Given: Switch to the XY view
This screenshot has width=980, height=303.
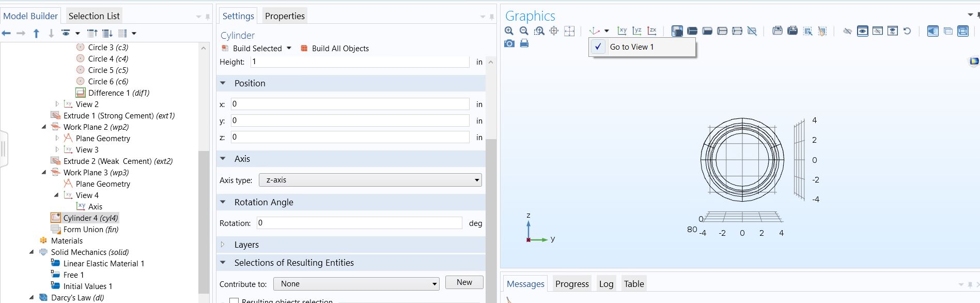Looking at the screenshot, I should [622, 31].
